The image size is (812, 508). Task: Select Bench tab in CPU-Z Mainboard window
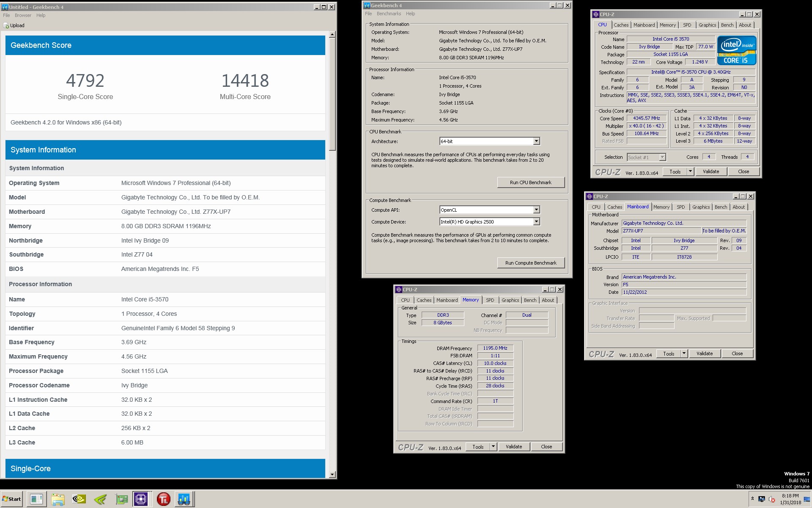(x=721, y=207)
